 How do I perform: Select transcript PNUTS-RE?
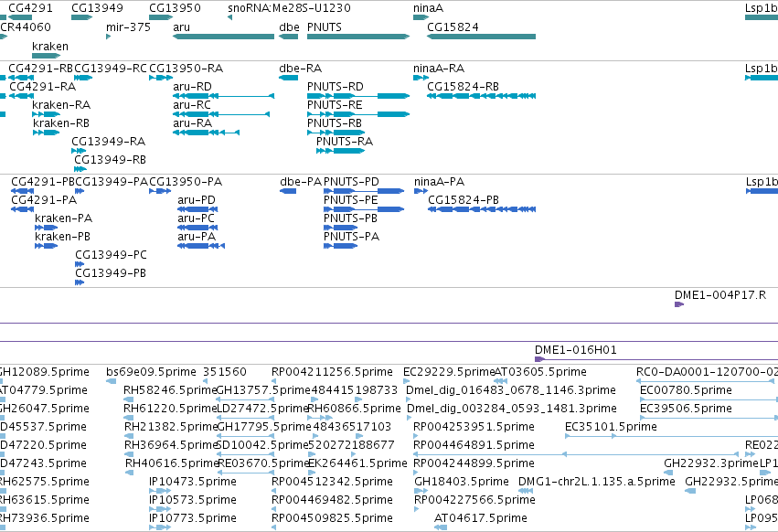tap(358, 114)
